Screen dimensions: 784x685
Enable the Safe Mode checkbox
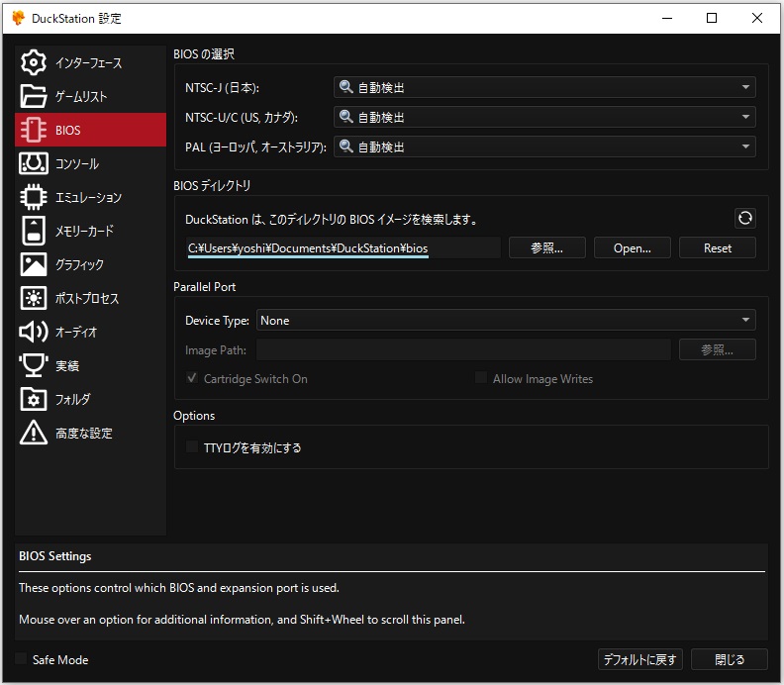coord(21,659)
